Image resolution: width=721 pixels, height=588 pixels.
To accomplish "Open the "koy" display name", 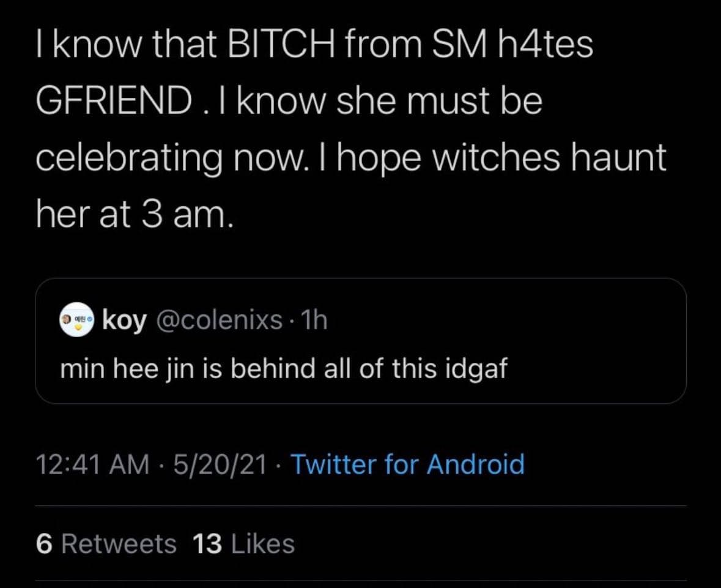I will tap(124, 319).
